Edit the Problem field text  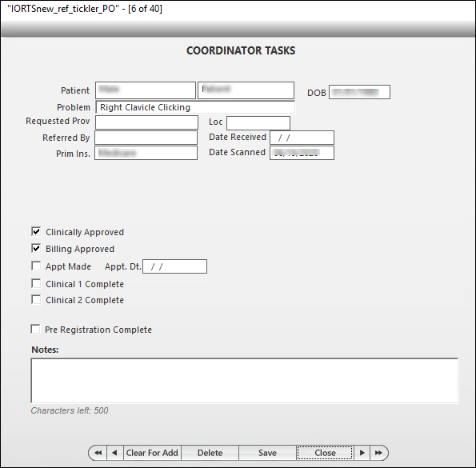195,107
